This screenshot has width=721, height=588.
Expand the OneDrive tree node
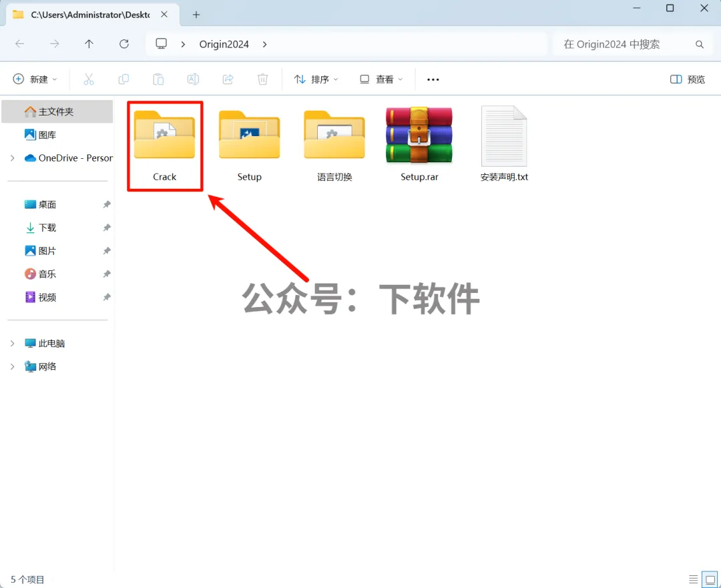tap(13, 158)
